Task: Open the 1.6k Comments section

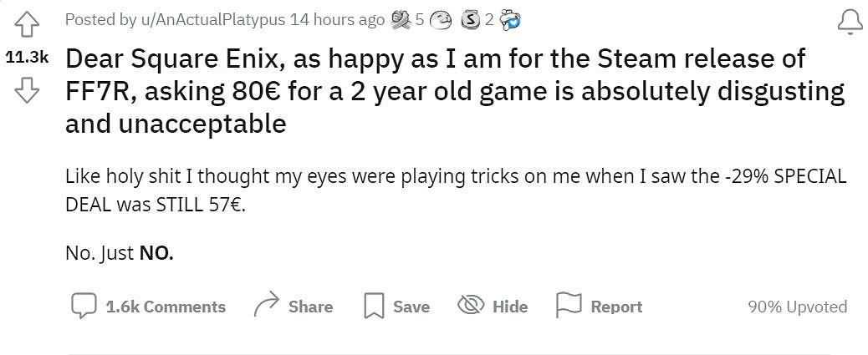Action: point(166,307)
